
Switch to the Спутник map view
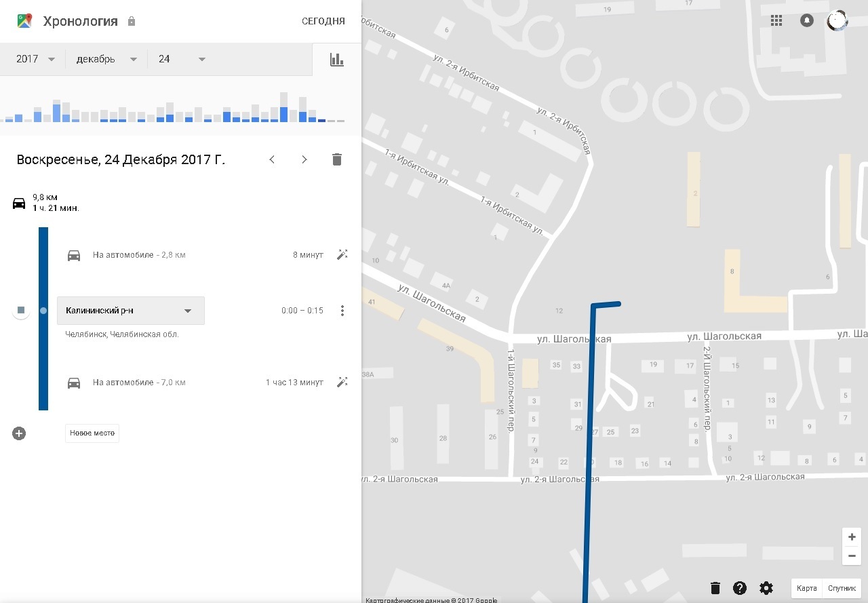[x=842, y=588]
